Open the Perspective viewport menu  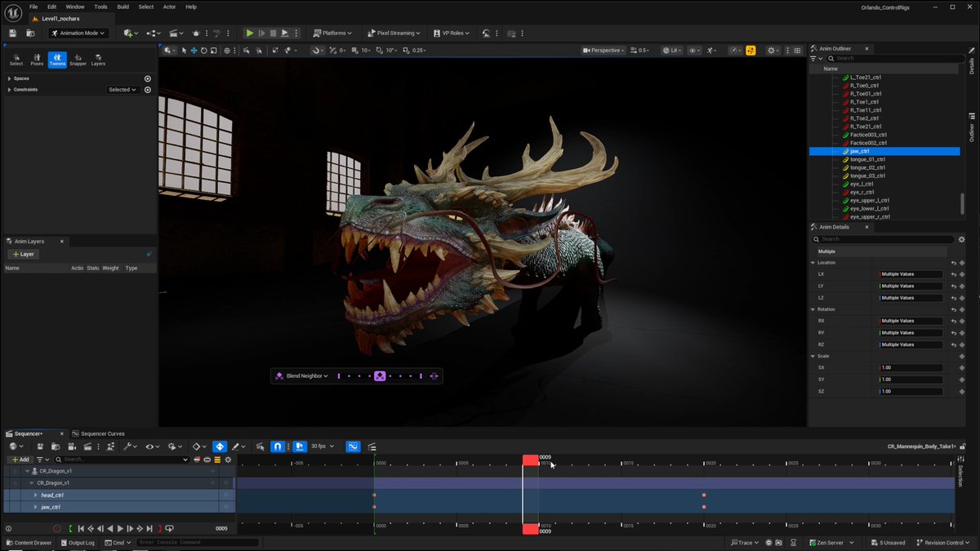(604, 51)
